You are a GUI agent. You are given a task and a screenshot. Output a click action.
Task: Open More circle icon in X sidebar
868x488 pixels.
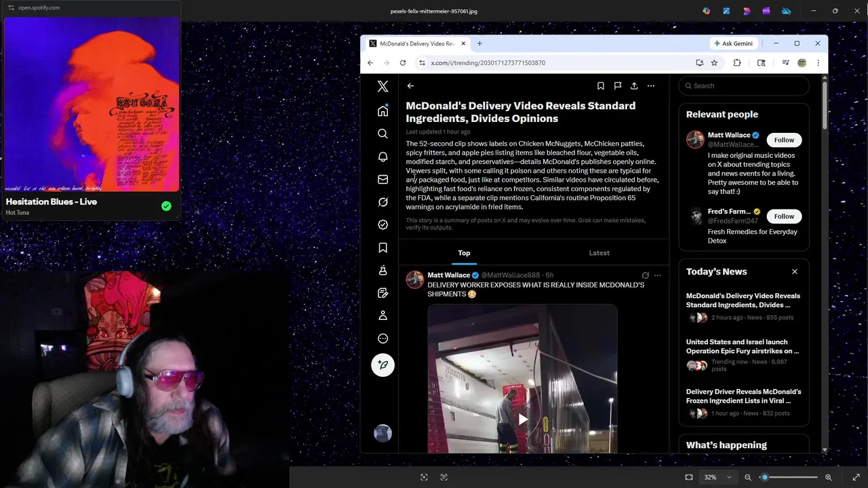382,338
